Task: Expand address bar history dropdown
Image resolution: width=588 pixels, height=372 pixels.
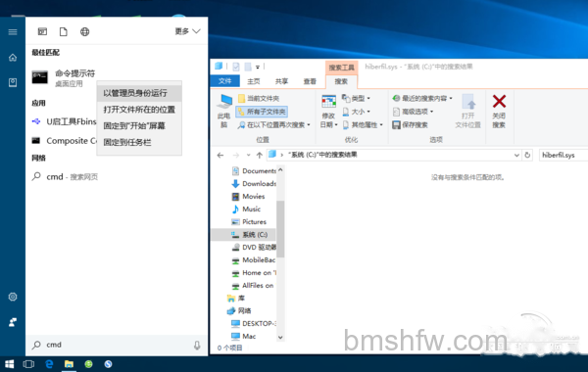Action: 516,155
